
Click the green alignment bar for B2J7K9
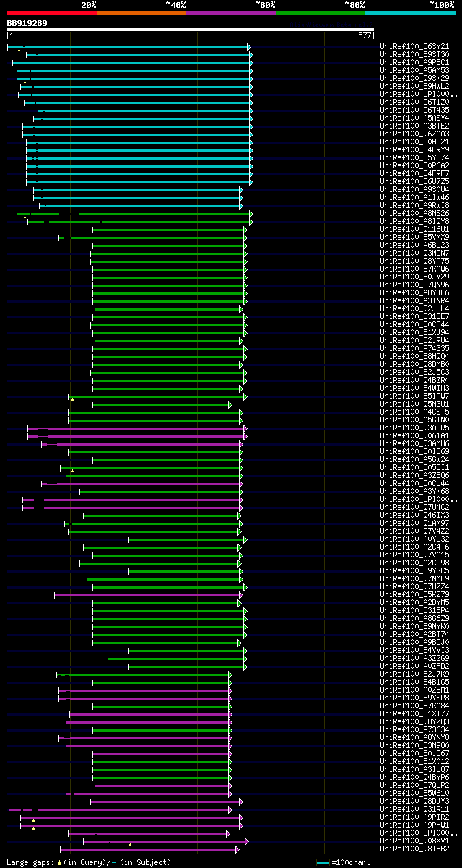pyautogui.click(x=144, y=674)
